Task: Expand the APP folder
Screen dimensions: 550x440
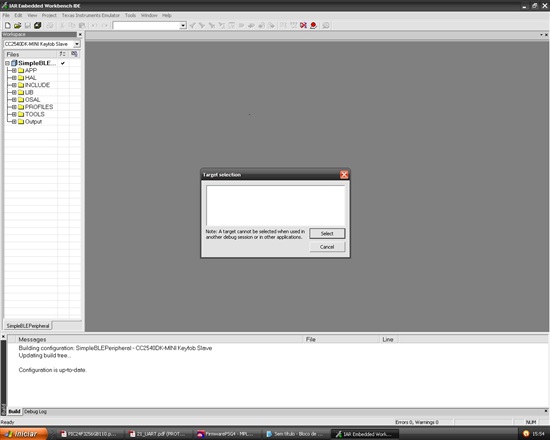Action: pos(14,71)
